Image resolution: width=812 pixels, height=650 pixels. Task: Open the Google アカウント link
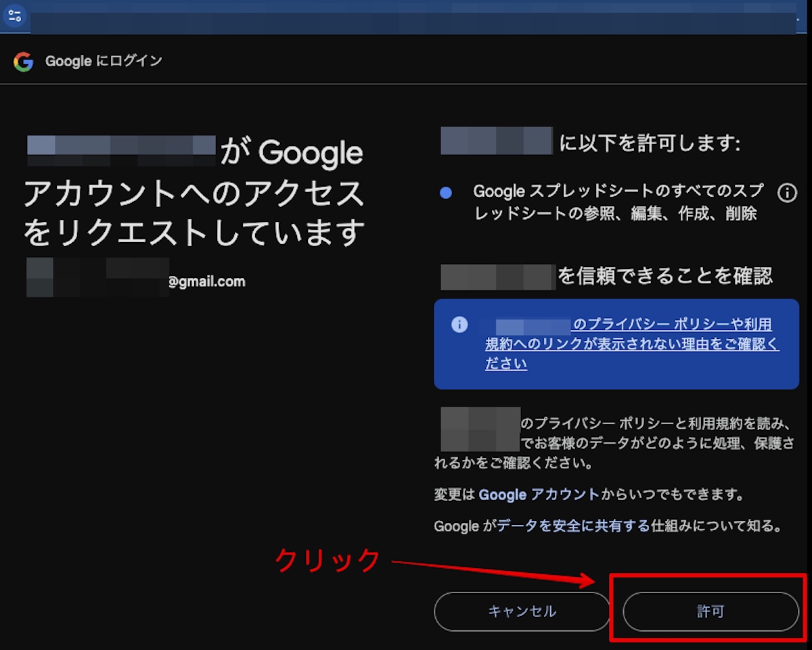(x=539, y=494)
